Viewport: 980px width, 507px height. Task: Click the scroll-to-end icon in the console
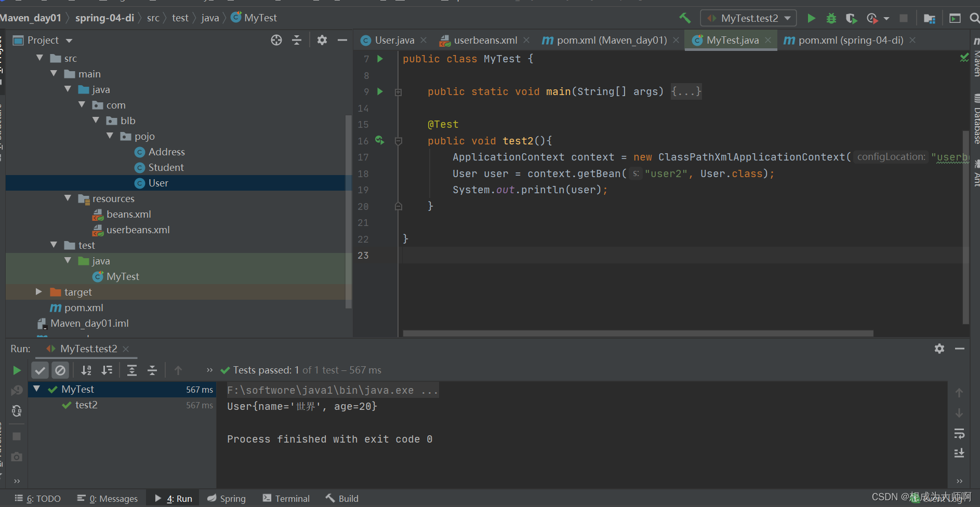(959, 453)
